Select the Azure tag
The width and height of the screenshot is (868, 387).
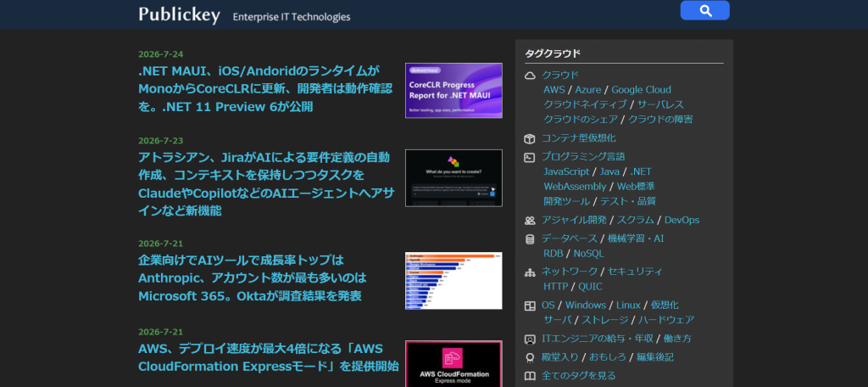pos(587,90)
